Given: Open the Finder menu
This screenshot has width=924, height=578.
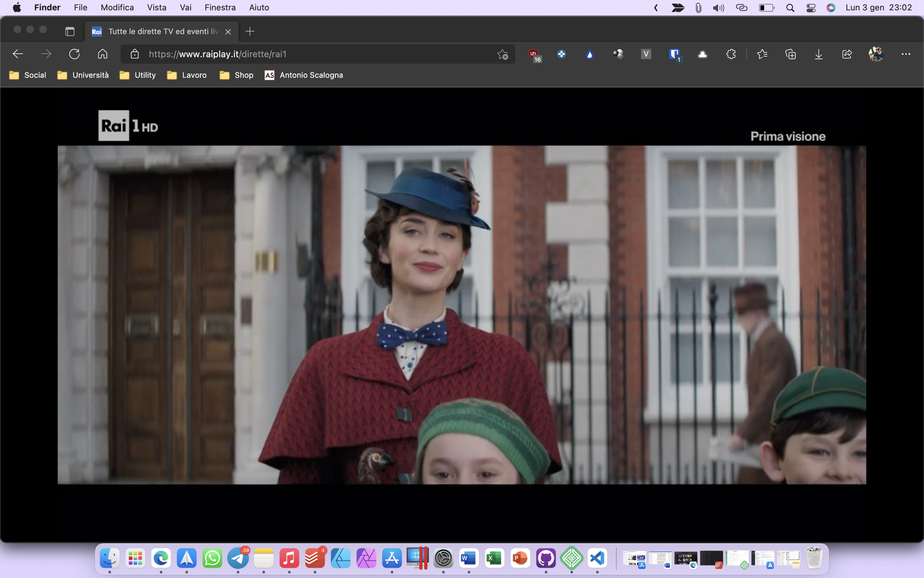Looking at the screenshot, I should click(47, 8).
